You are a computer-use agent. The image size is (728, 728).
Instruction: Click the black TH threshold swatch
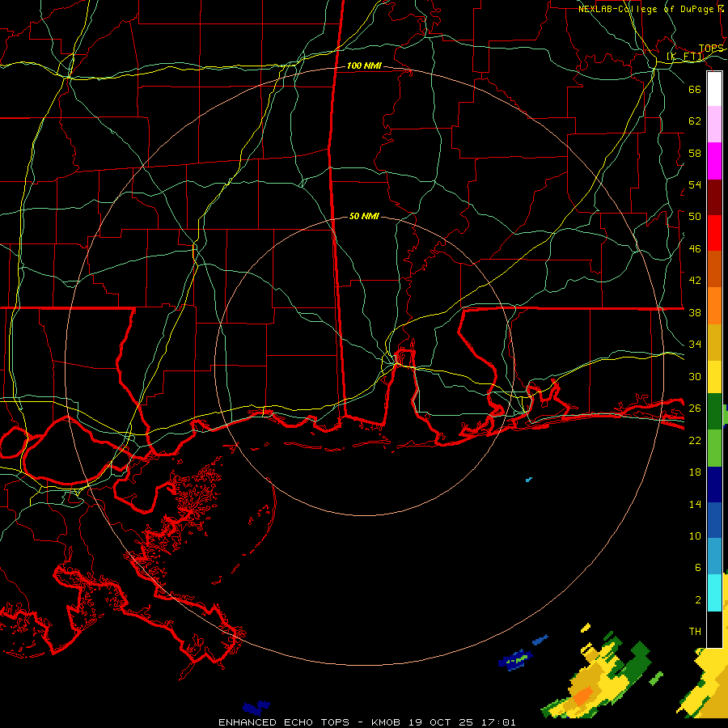[x=714, y=629]
